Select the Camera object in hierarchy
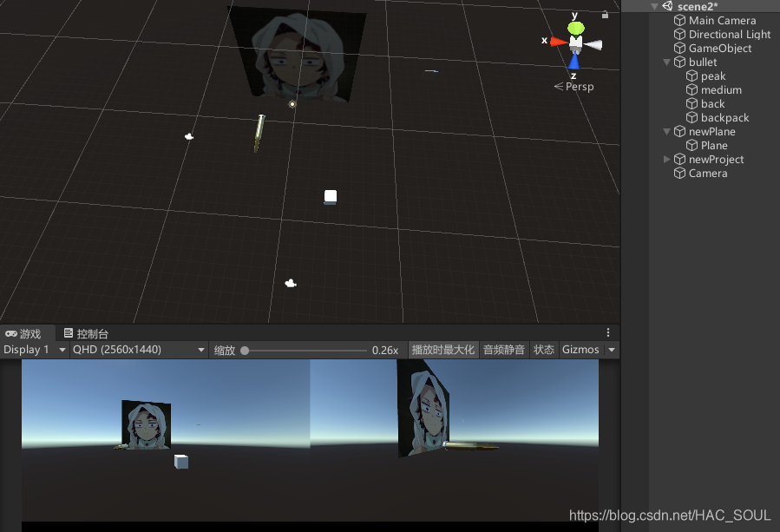This screenshot has height=532, width=780. pos(707,174)
